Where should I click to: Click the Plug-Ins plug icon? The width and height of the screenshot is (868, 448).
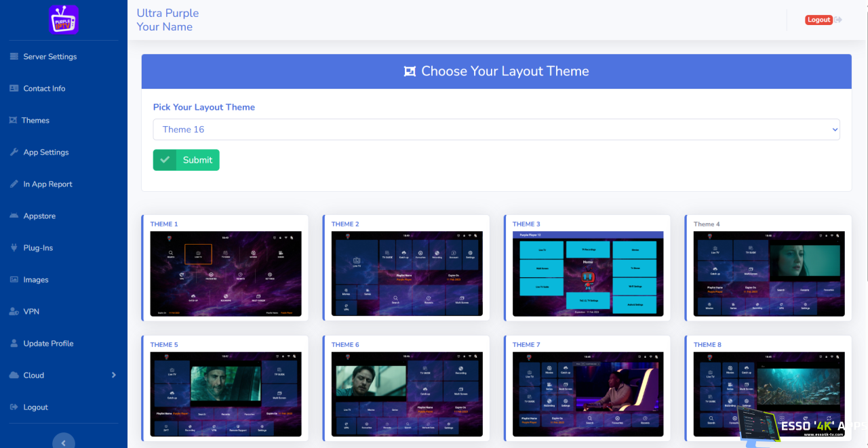14,248
